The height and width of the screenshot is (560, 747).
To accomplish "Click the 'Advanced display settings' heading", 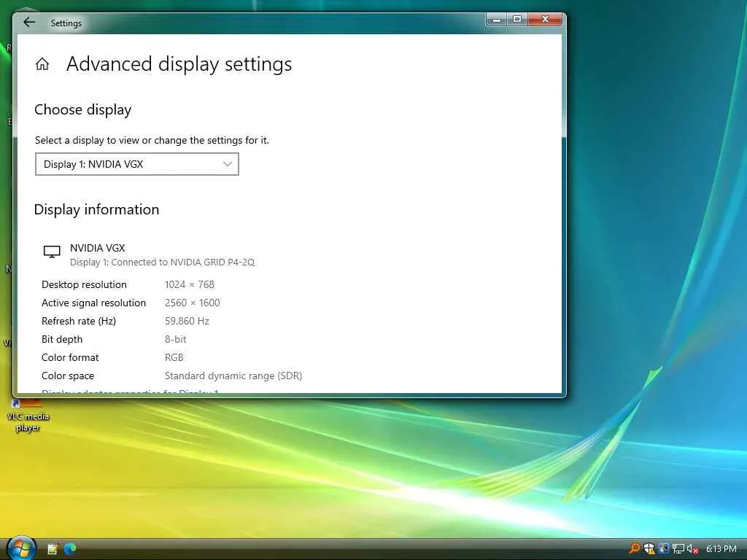I will (179, 64).
